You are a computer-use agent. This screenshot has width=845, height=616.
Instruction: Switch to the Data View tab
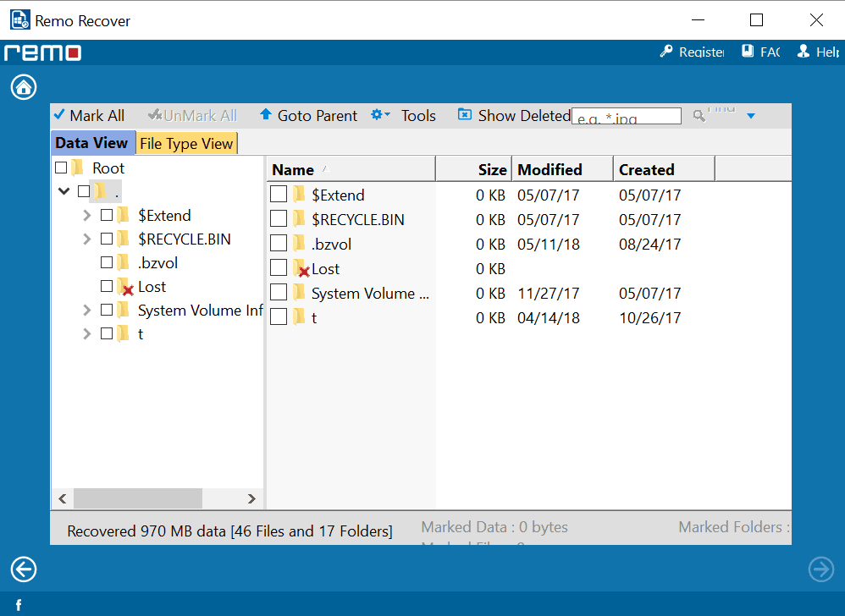92,143
